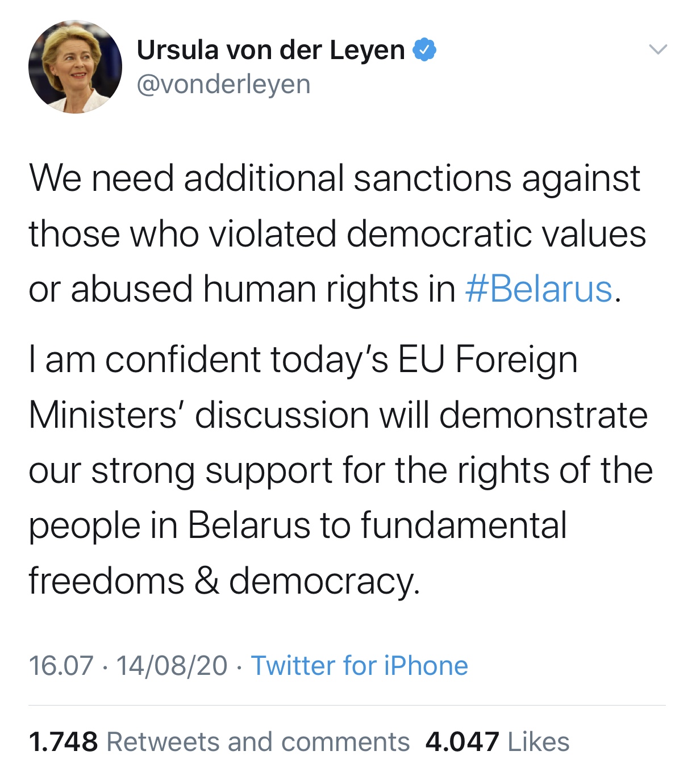
Task: Click the 1.748 retweet count number
Action: coord(63,742)
